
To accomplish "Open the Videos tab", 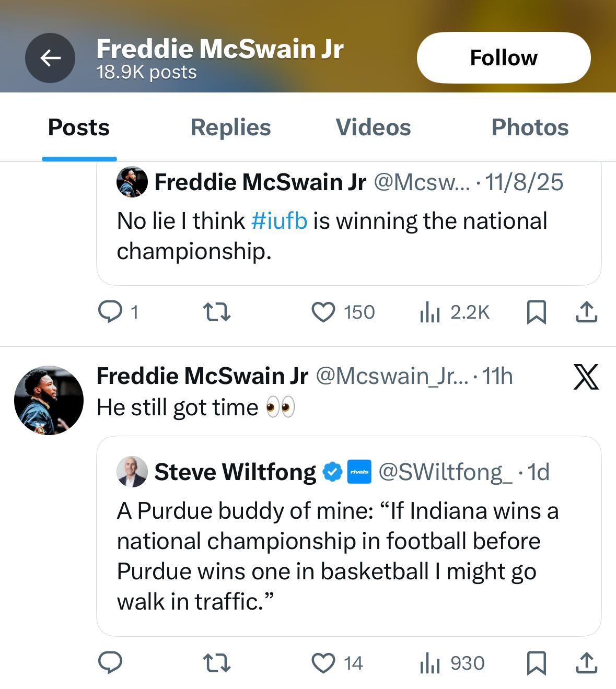I will (373, 127).
